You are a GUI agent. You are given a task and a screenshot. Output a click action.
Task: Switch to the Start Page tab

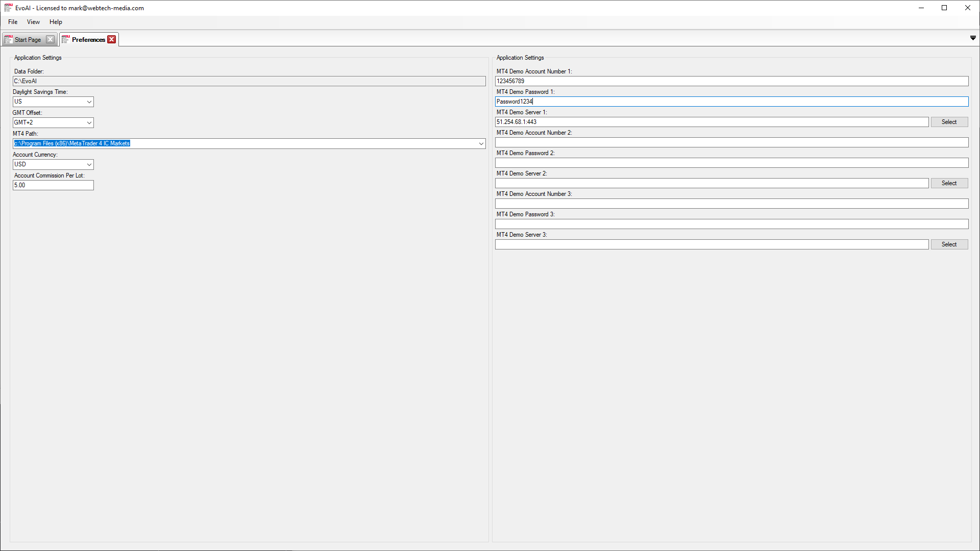[x=27, y=39]
